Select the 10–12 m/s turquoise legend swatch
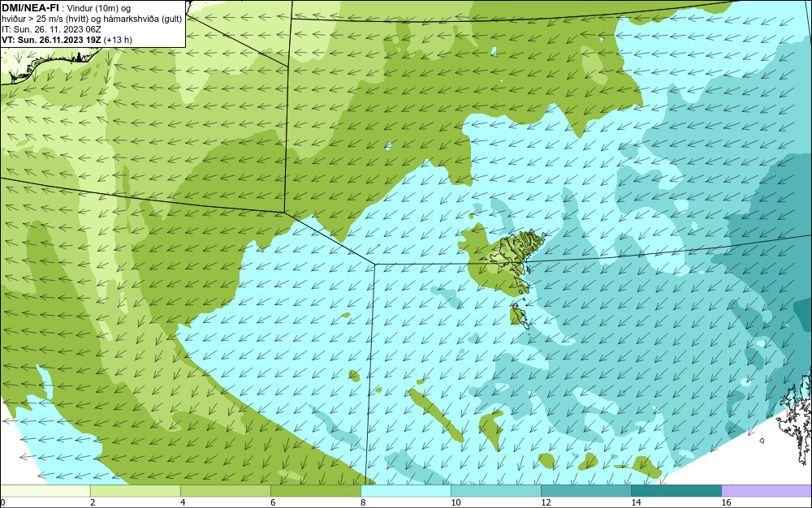The height and width of the screenshot is (508, 812). click(x=495, y=490)
